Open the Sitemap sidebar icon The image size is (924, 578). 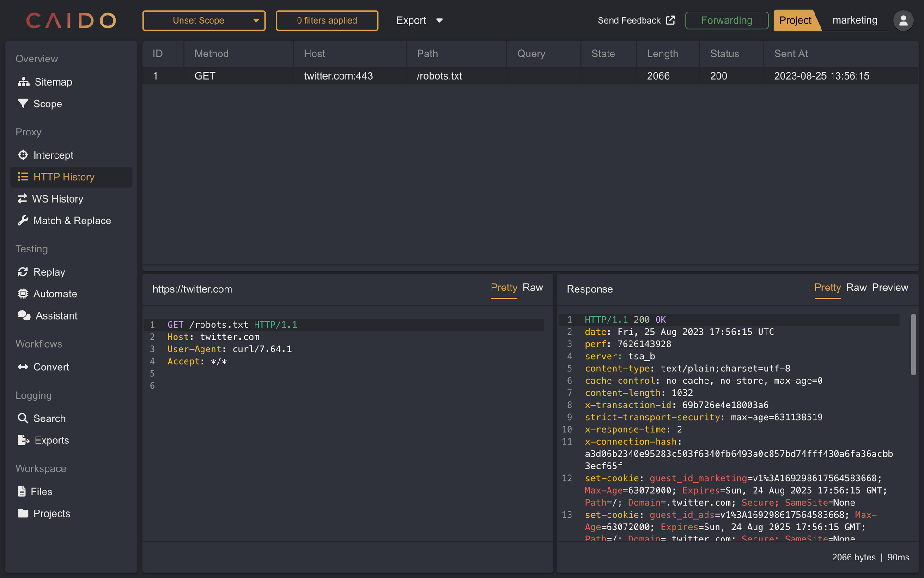pyautogui.click(x=24, y=82)
